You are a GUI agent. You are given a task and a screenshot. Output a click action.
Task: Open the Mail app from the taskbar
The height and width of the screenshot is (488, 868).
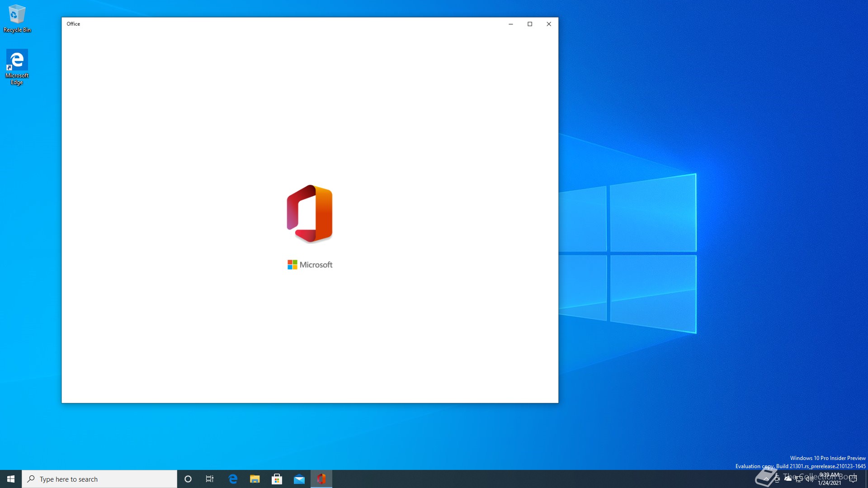click(299, 479)
